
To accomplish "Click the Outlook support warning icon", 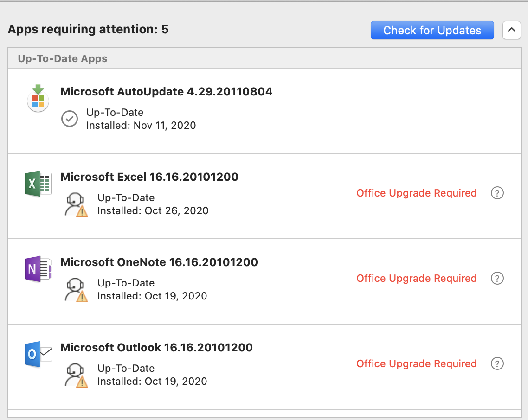I will [x=76, y=375].
